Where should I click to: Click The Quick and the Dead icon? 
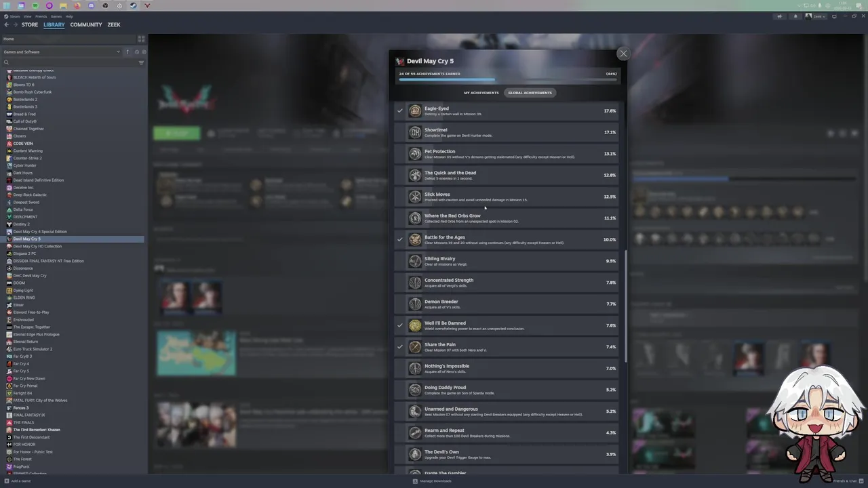click(x=415, y=175)
